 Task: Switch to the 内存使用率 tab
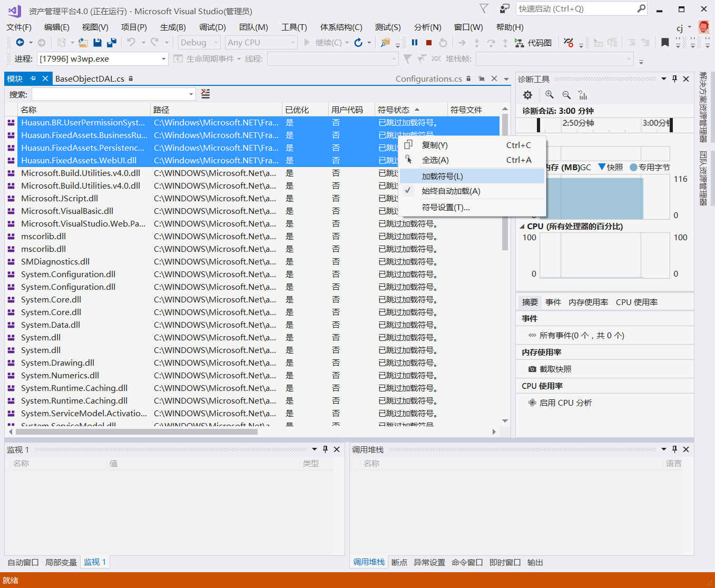588,302
